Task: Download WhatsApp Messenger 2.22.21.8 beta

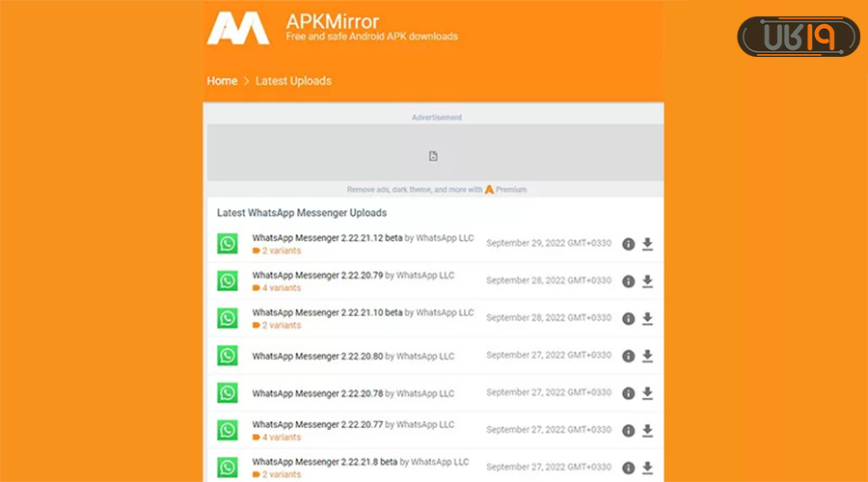Action: click(x=647, y=468)
